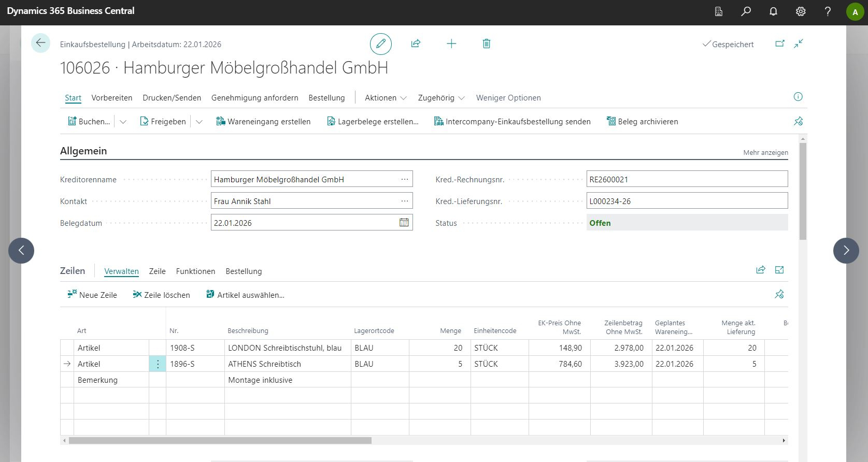Go back with the arrow button
This screenshot has width=868, height=462.
pos(40,43)
